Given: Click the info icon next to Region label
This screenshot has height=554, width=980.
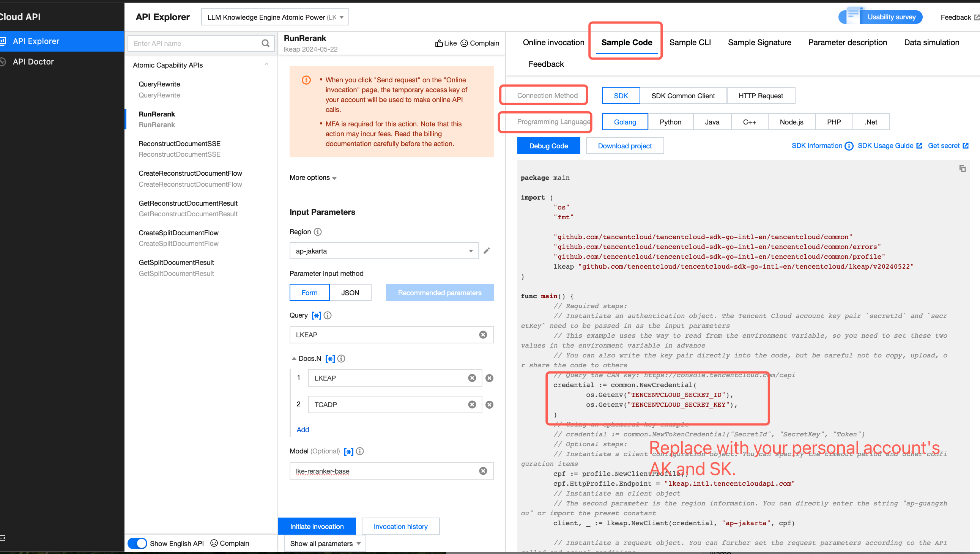Looking at the screenshot, I should click(x=318, y=232).
